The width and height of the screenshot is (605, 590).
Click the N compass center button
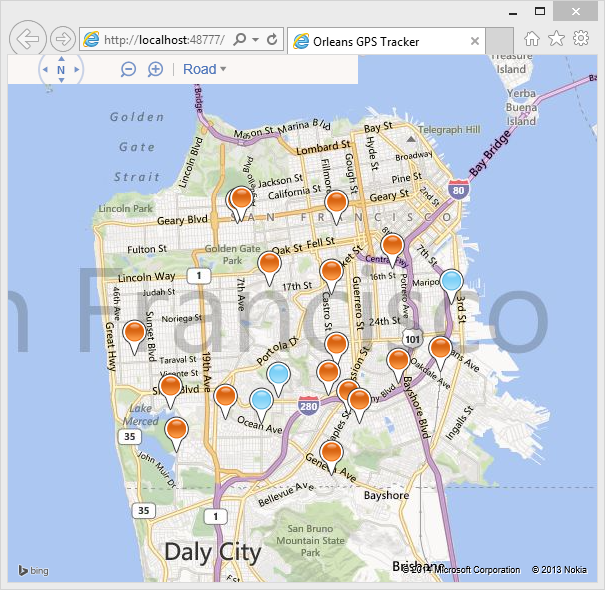coord(61,70)
